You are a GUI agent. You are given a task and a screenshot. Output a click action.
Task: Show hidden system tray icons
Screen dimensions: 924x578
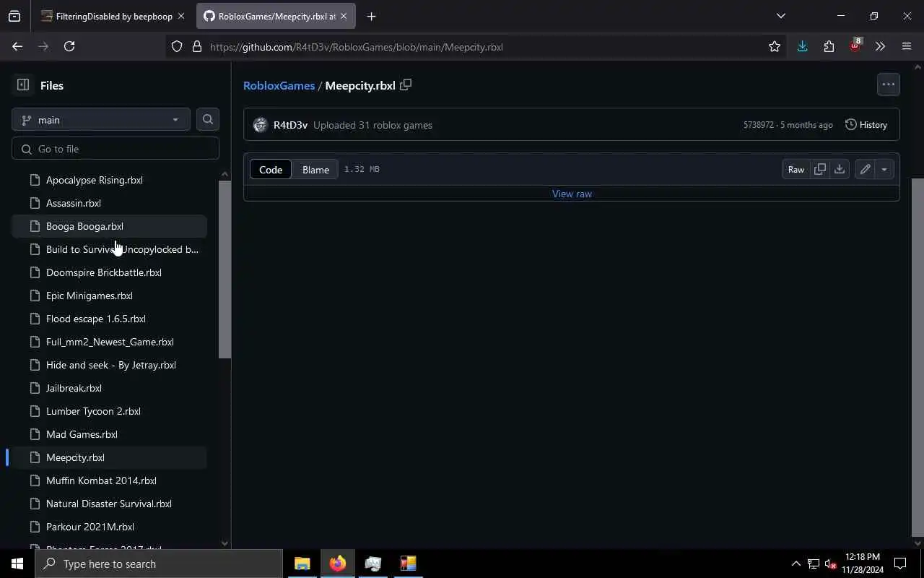796,564
